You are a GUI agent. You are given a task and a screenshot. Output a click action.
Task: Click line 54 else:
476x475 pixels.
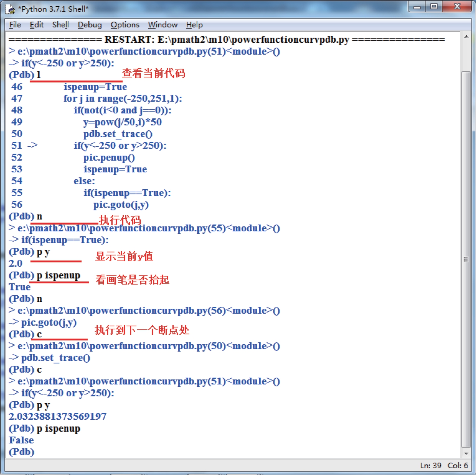(x=53, y=181)
